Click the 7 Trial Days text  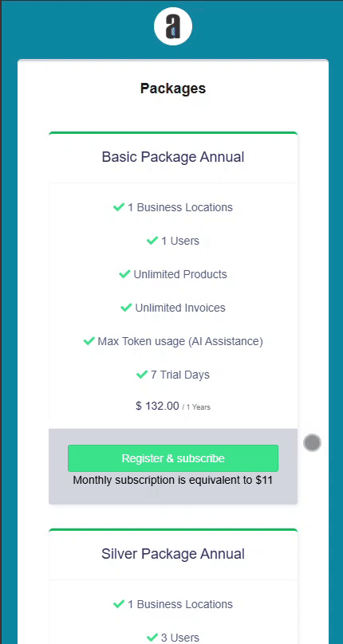pos(179,375)
